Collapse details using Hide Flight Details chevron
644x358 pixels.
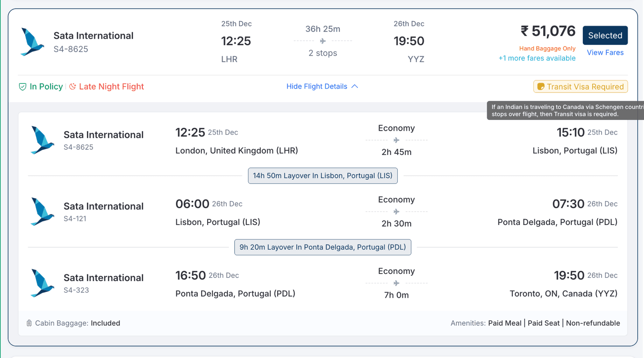click(355, 86)
